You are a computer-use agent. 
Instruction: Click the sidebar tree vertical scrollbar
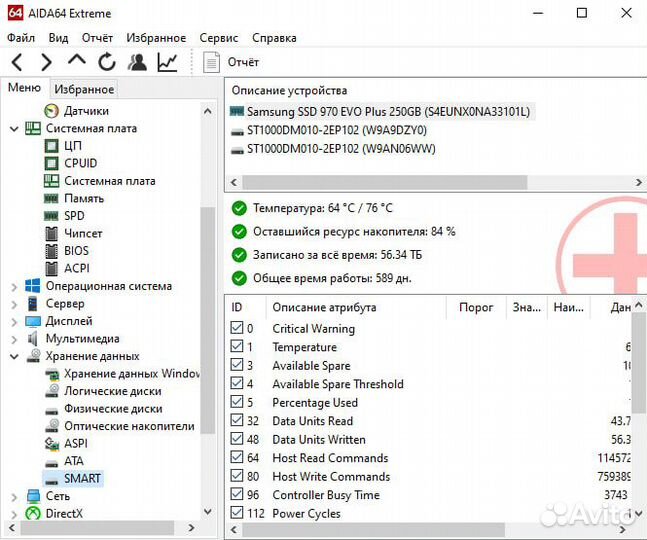208,320
